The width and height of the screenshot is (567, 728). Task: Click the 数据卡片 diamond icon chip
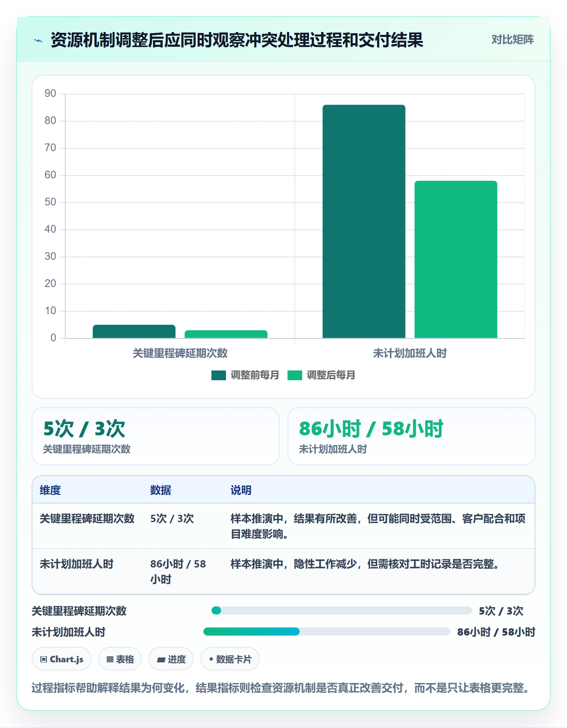pos(230,659)
